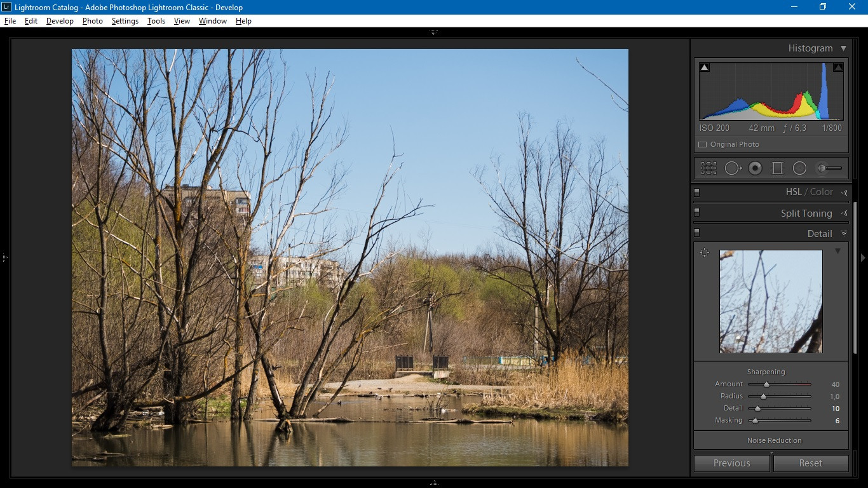Select the Graduated Filter tool
Screen dimensions: 868x488
click(x=778, y=168)
